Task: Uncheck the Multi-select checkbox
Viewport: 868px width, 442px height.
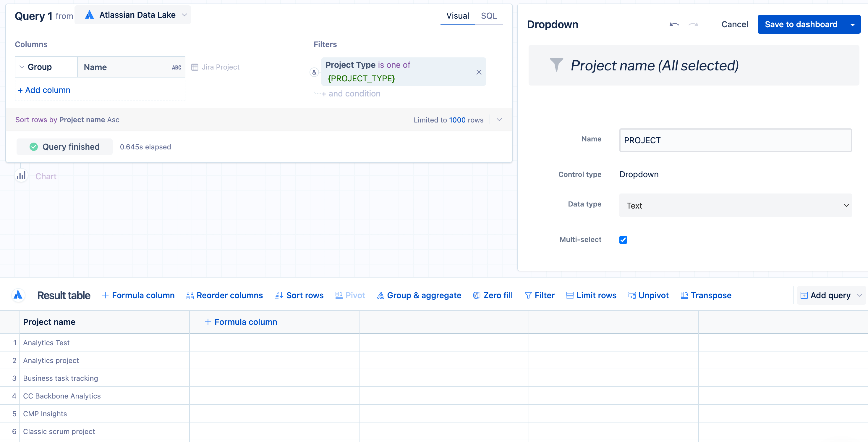Action: (x=623, y=240)
